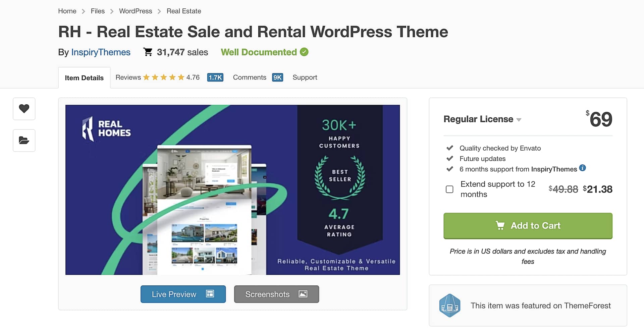This screenshot has height=331, width=644.
Task: Click the price tax disclaimer note
Action: 528,256
